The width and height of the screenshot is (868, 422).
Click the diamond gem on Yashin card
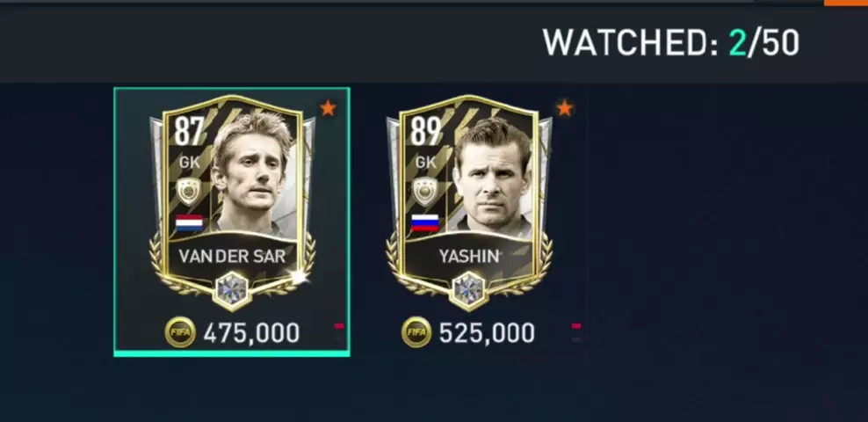point(469,290)
